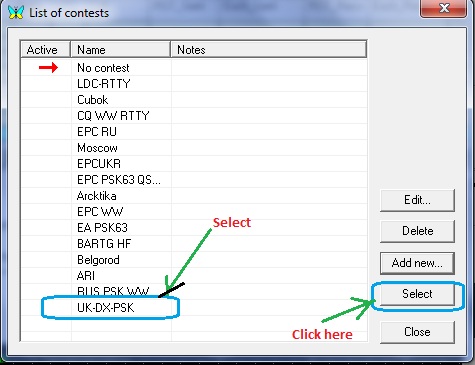Click the Delete button

click(x=417, y=231)
